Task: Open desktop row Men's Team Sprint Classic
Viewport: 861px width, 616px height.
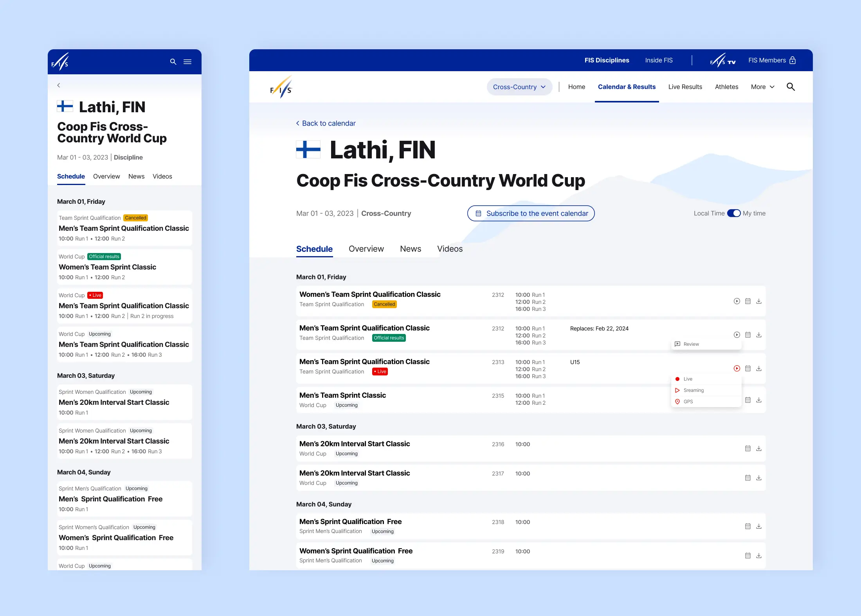Action: 531,399
